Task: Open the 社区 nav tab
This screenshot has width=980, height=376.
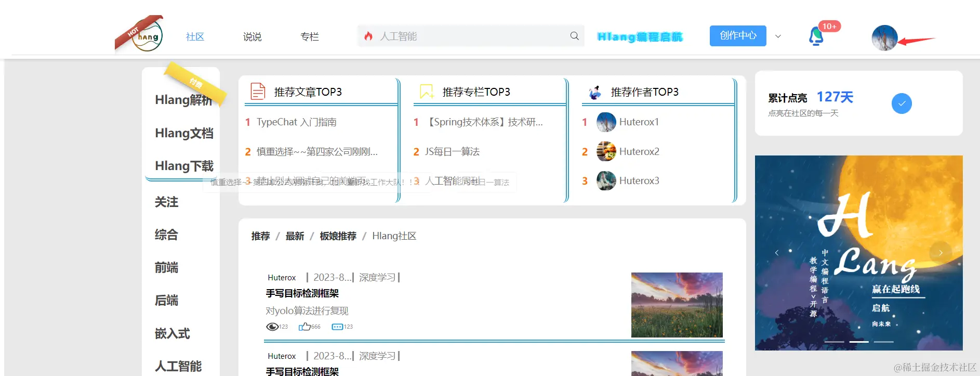Action: pyautogui.click(x=195, y=37)
